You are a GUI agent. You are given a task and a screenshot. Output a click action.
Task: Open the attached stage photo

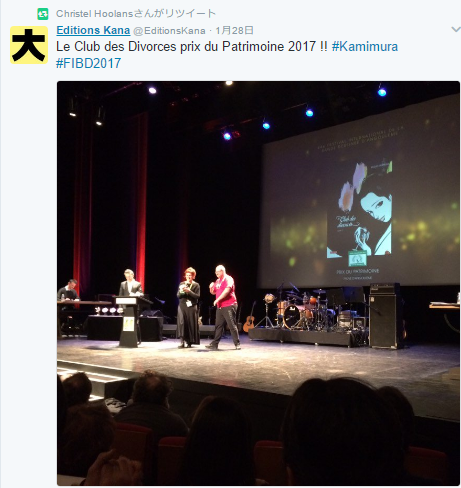(x=258, y=283)
